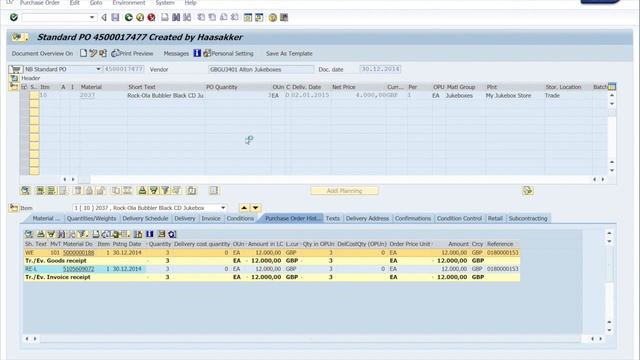Viewport: 640px width, 360px height.
Task: Click the Vendor field GBGU3401 Alton Jukeboxes
Action: [x=261, y=69]
